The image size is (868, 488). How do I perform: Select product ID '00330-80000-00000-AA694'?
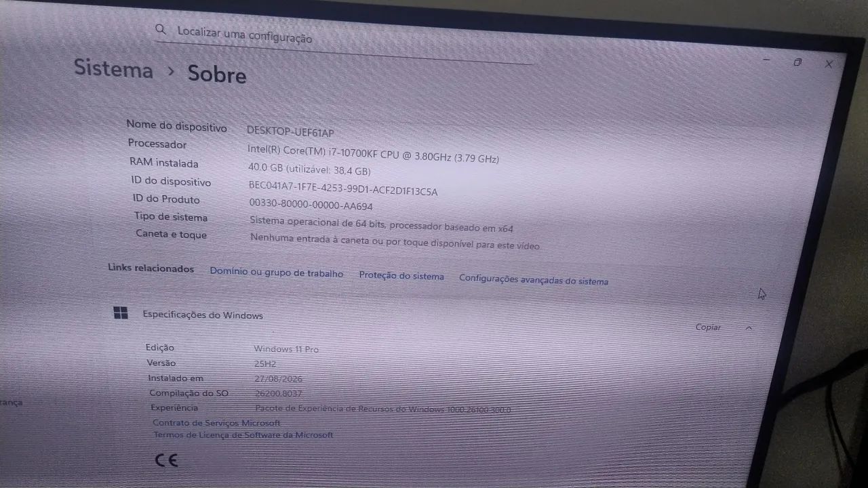311,204
